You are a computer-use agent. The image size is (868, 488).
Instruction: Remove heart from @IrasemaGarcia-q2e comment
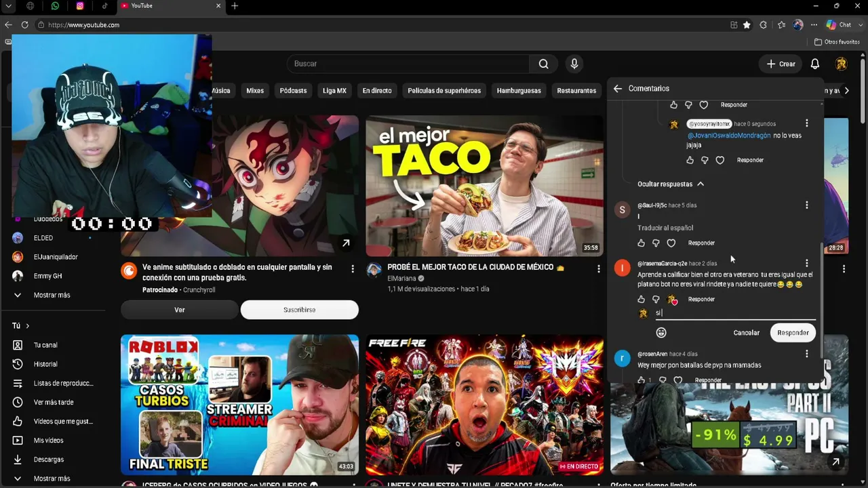coord(672,300)
